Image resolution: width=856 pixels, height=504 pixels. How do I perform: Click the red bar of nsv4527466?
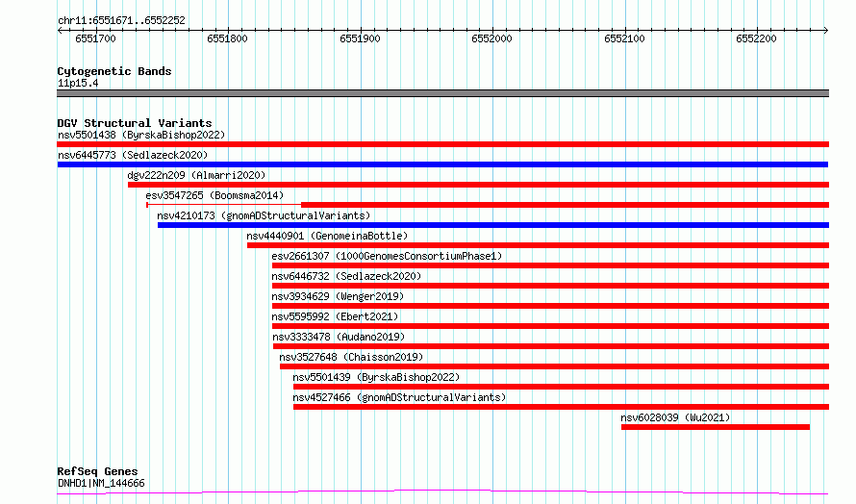pyautogui.click(x=561, y=407)
